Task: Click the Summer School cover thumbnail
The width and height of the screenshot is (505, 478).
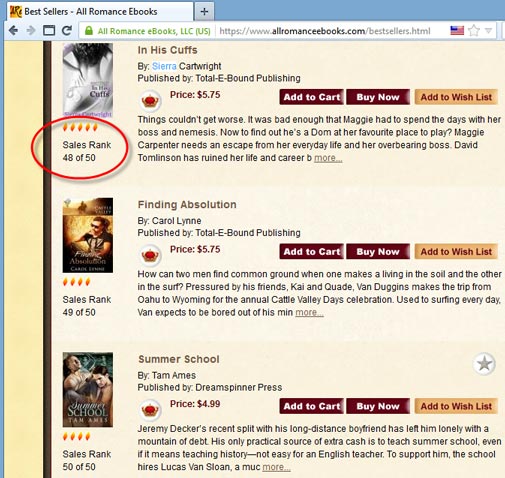Action: point(88,390)
